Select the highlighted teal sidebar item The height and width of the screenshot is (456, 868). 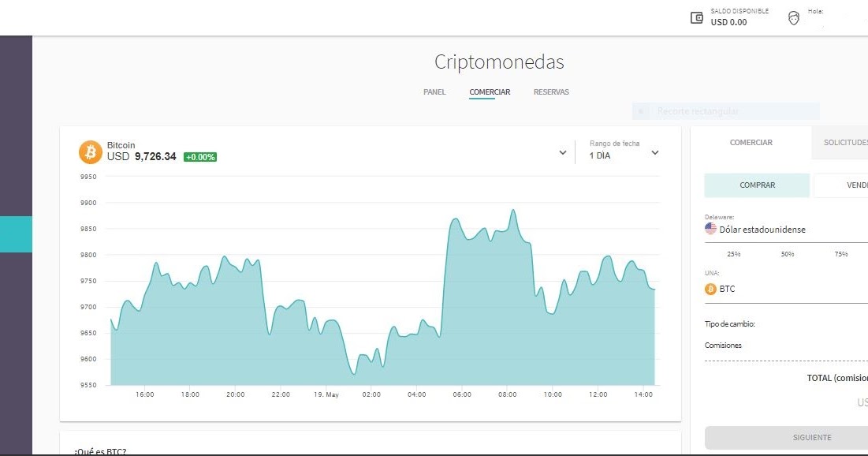tap(16, 234)
